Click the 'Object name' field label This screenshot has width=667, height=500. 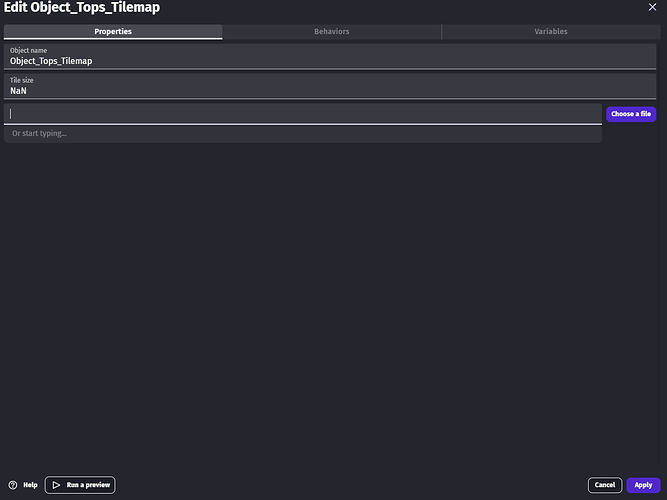coord(28,50)
